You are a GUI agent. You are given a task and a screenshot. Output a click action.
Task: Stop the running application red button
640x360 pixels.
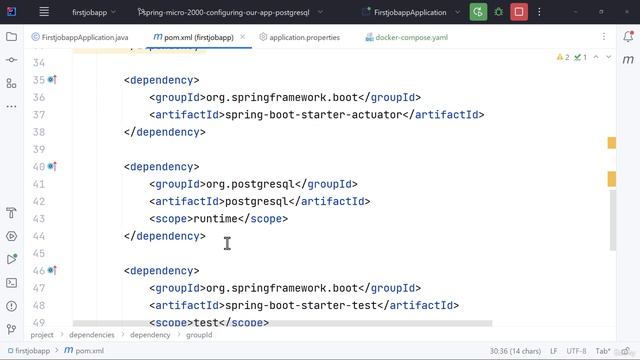coord(519,12)
